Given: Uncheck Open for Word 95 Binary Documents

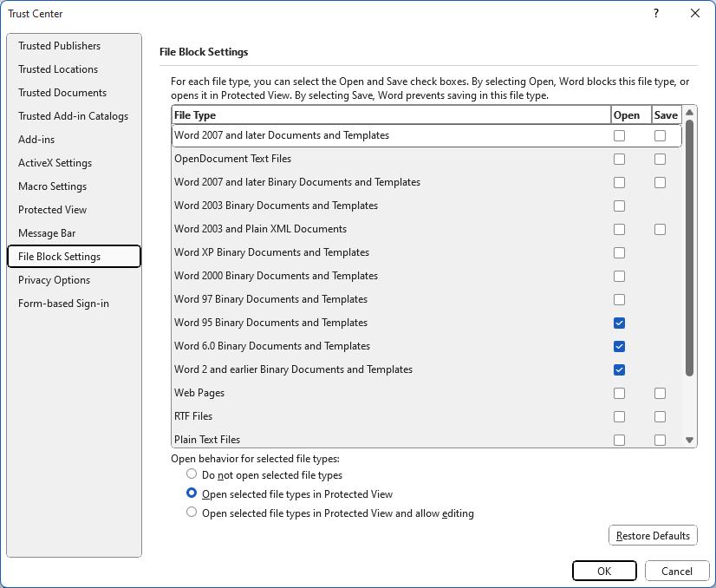Looking at the screenshot, I should tap(619, 323).
